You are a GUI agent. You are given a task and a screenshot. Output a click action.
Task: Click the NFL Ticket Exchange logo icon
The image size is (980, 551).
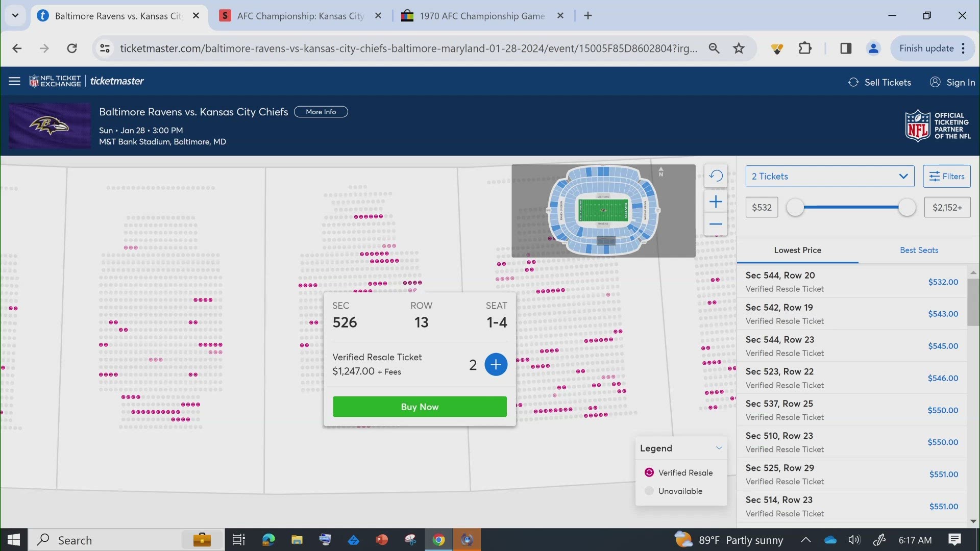coord(55,82)
